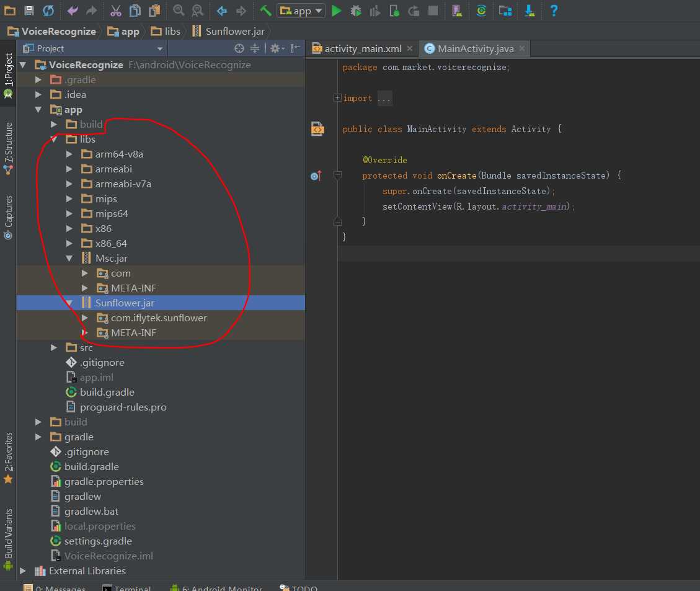Click the app breadcrumb
This screenshot has width=700, height=591.
coord(123,31)
